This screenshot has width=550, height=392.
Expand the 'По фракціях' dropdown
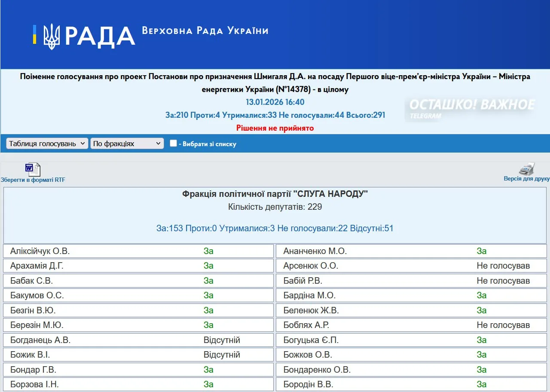127,144
